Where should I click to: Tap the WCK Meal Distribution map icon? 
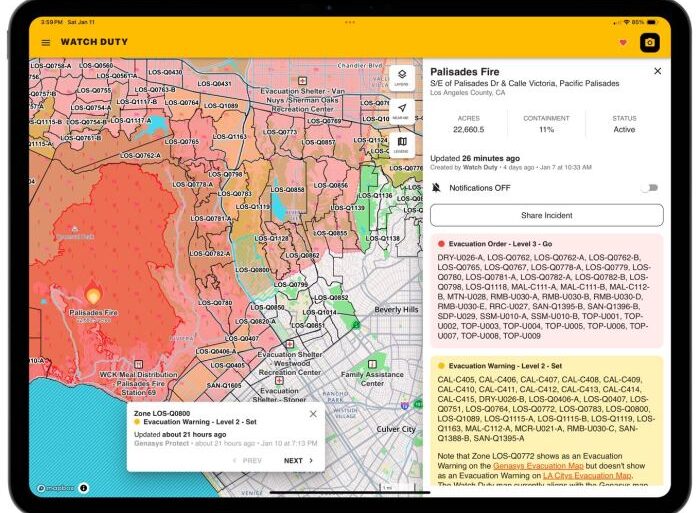pyautogui.click(x=138, y=364)
